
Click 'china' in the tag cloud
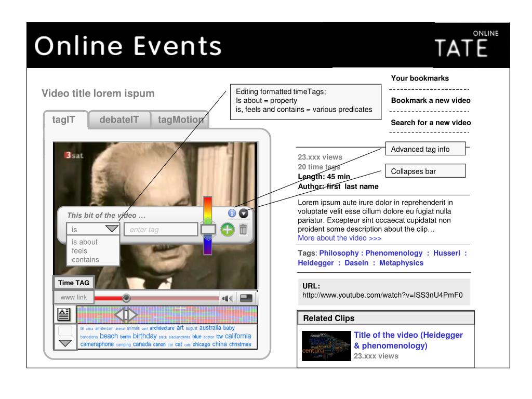pyautogui.click(x=220, y=344)
